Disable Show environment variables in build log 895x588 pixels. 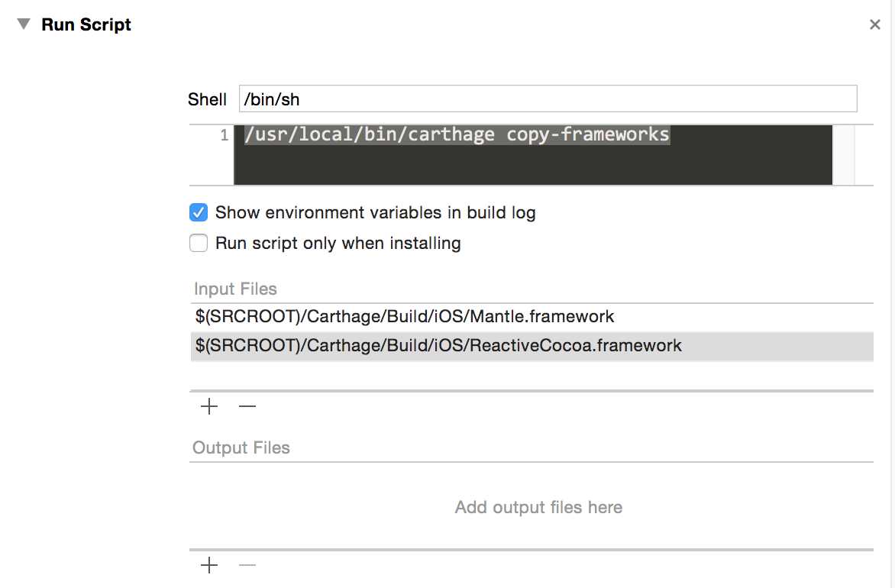(x=199, y=212)
